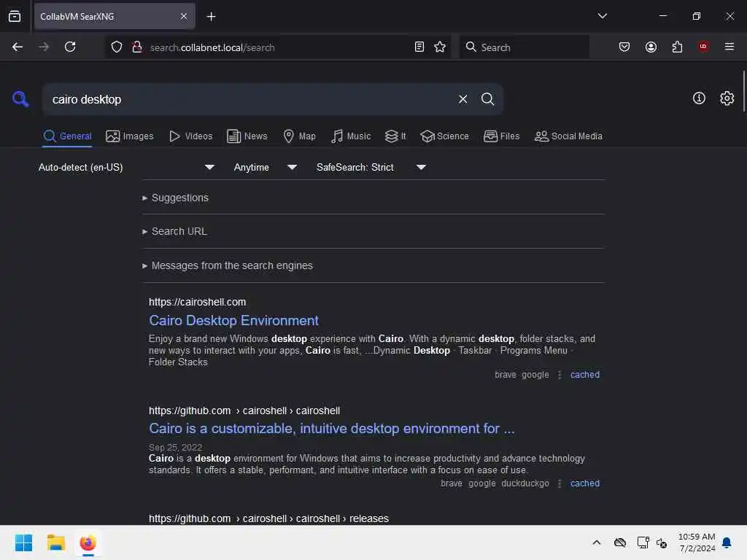This screenshot has height=560, width=747.
Task: Open the github.com cairoshell releases URL
Action: (x=268, y=518)
